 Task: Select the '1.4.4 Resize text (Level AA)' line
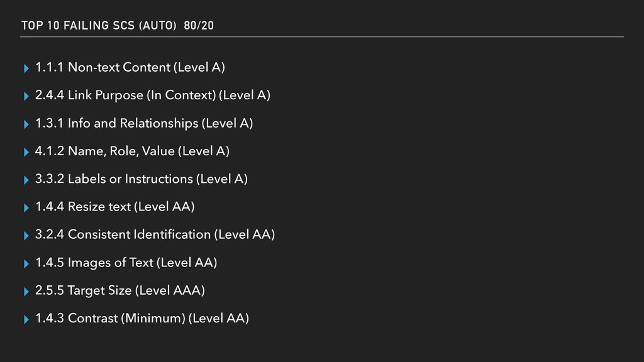115,206
